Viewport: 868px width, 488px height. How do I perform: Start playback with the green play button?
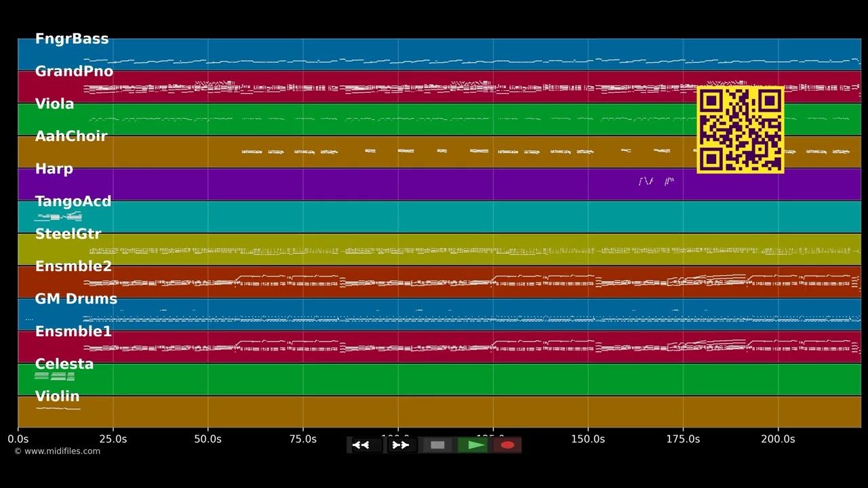473,445
